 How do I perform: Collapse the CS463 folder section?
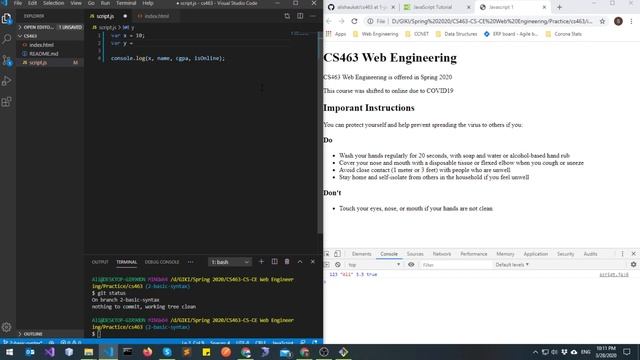[x=50, y=36]
